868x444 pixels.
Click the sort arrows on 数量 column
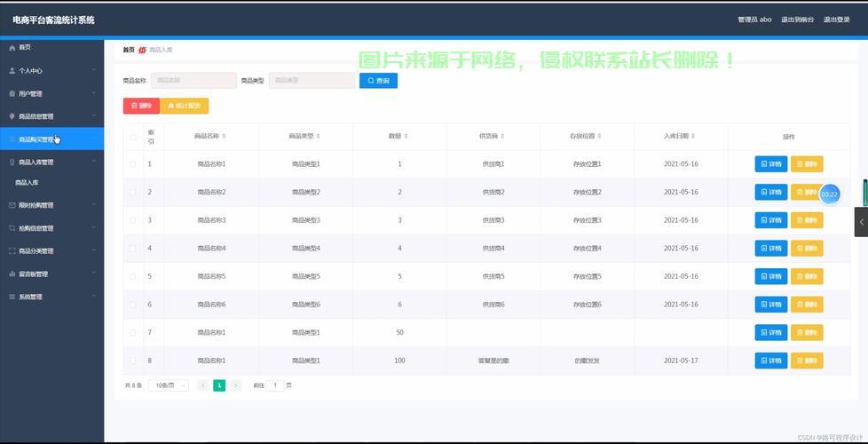[x=406, y=136]
